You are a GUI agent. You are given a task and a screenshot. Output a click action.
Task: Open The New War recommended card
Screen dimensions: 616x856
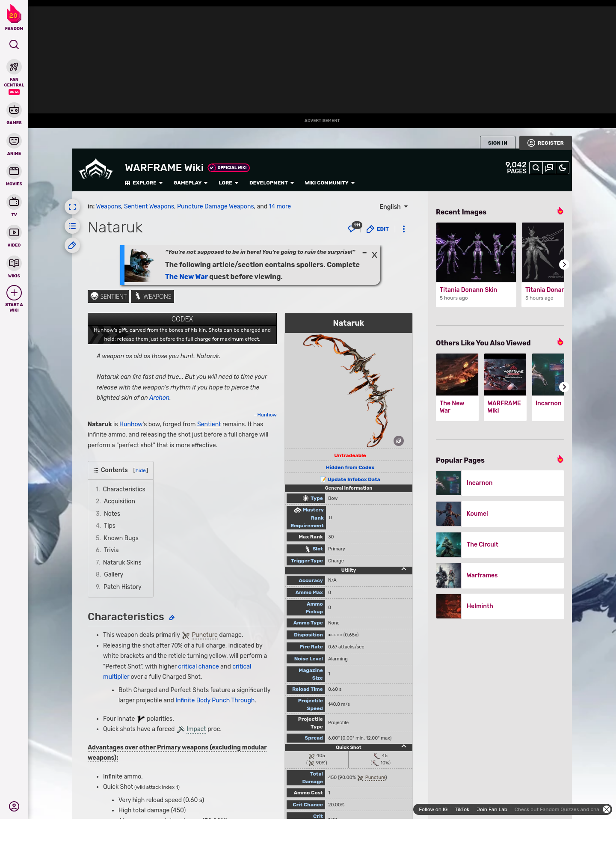point(457,387)
